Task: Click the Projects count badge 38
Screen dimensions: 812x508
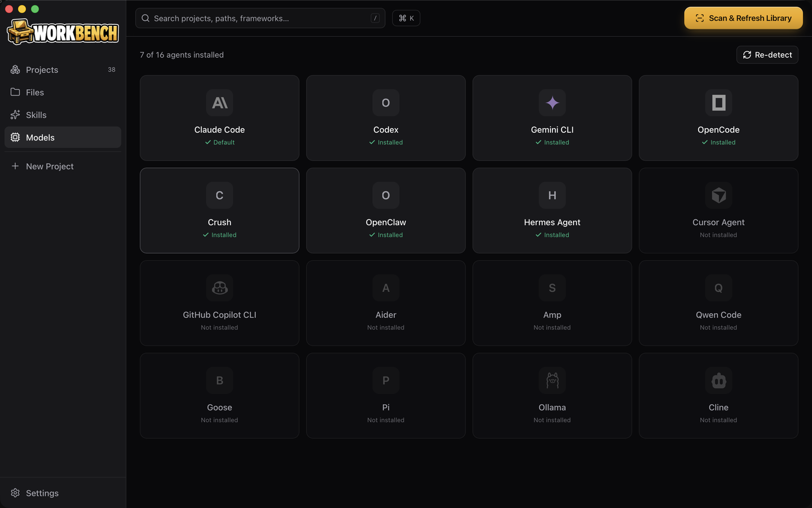Action: [x=112, y=69]
